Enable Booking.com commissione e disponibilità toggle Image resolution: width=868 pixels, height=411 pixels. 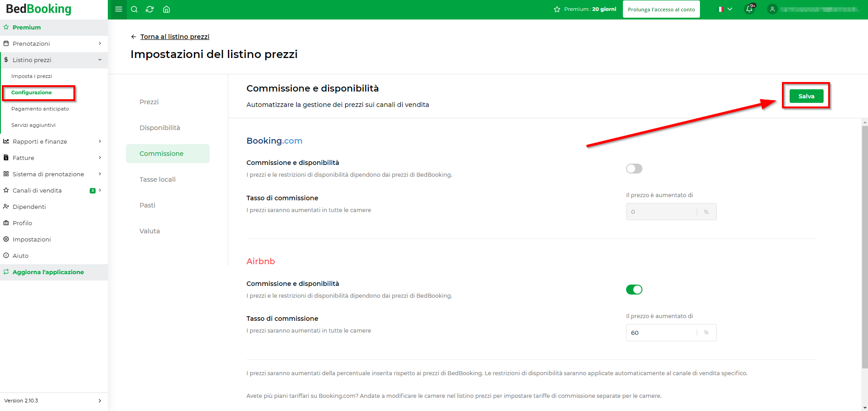tap(634, 169)
